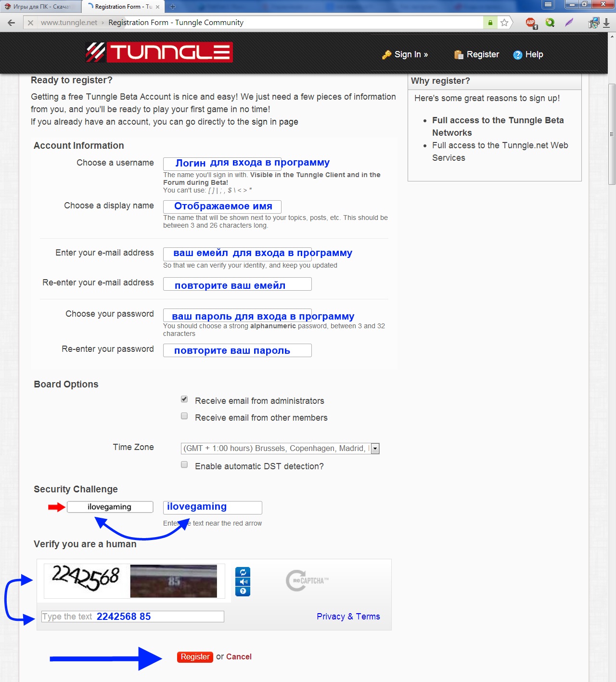Viewport: 616px width, 682px height.
Task: Expand the Sign In menu
Action: click(x=405, y=54)
